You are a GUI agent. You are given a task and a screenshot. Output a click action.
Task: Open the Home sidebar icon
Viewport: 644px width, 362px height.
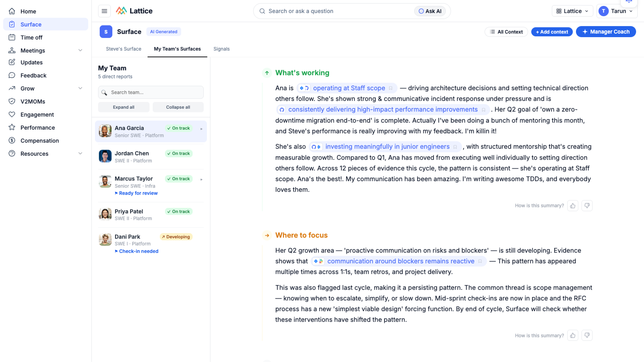12,11
